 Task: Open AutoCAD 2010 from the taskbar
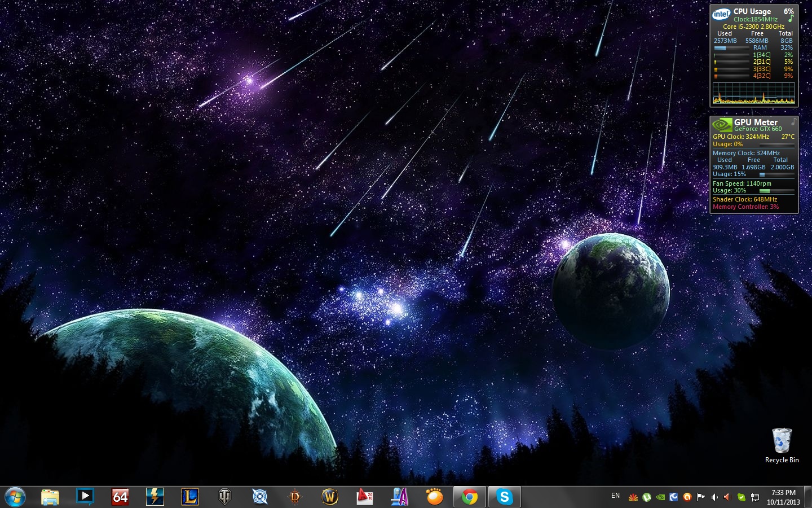point(365,497)
